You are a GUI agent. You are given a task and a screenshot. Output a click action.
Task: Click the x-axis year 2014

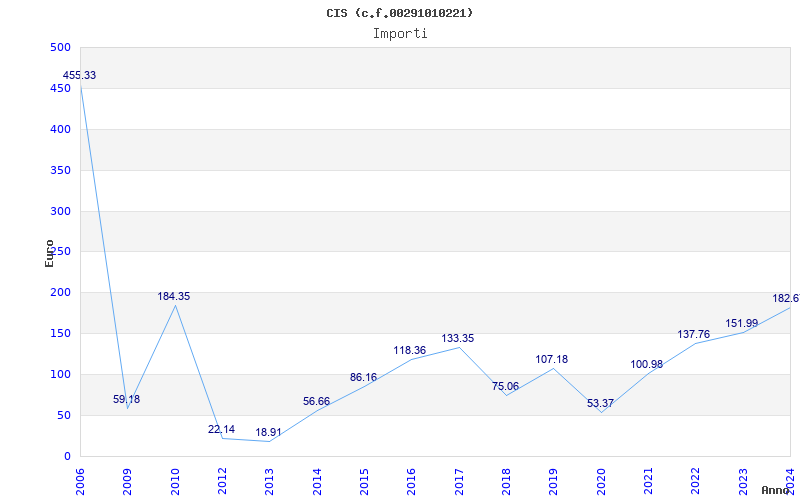tap(317, 482)
